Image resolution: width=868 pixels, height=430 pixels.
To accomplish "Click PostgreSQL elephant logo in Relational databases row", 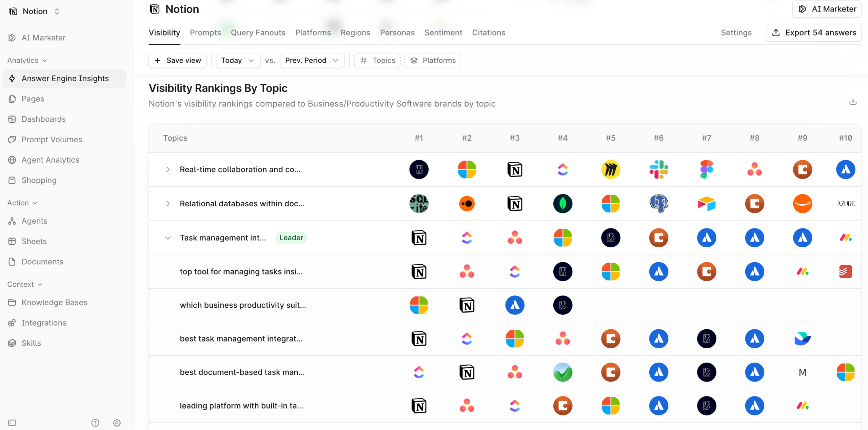I will tap(658, 204).
